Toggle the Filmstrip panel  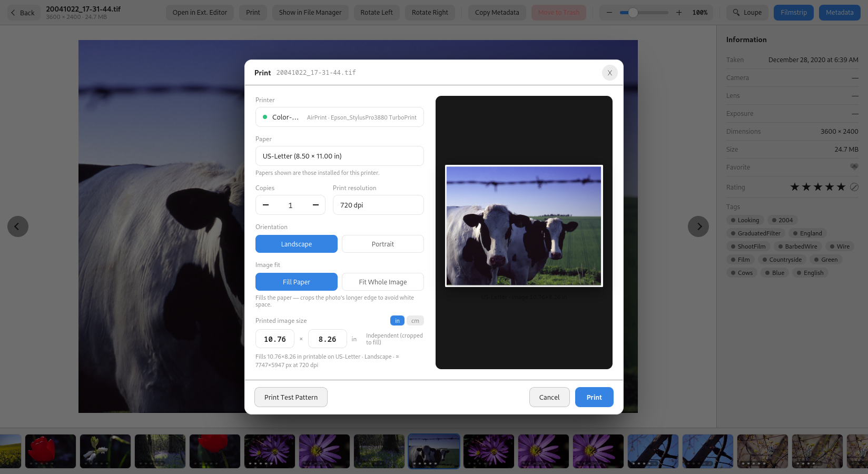click(794, 13)
